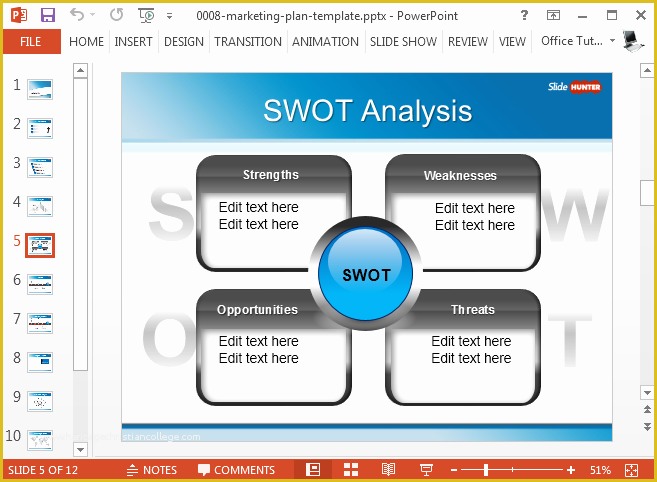The image size is (657, 482).
Task: Open the VIEW ribbon tab
Action: pyautogui.click(x=512, y=41)
